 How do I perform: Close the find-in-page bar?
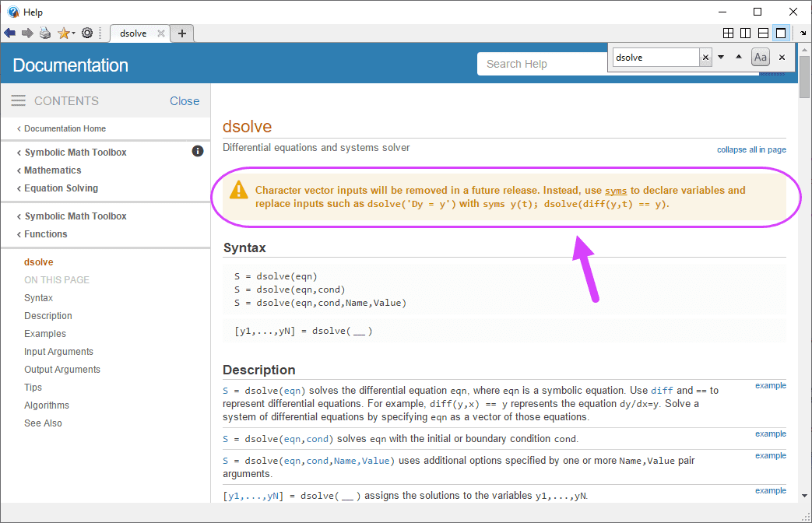[x=782, y=58]
